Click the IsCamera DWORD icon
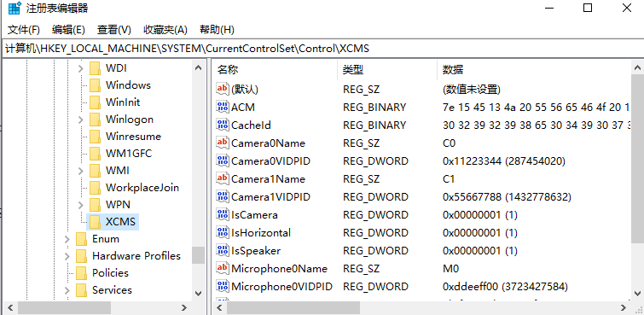The image size is (644, 315). coord(222,214)
